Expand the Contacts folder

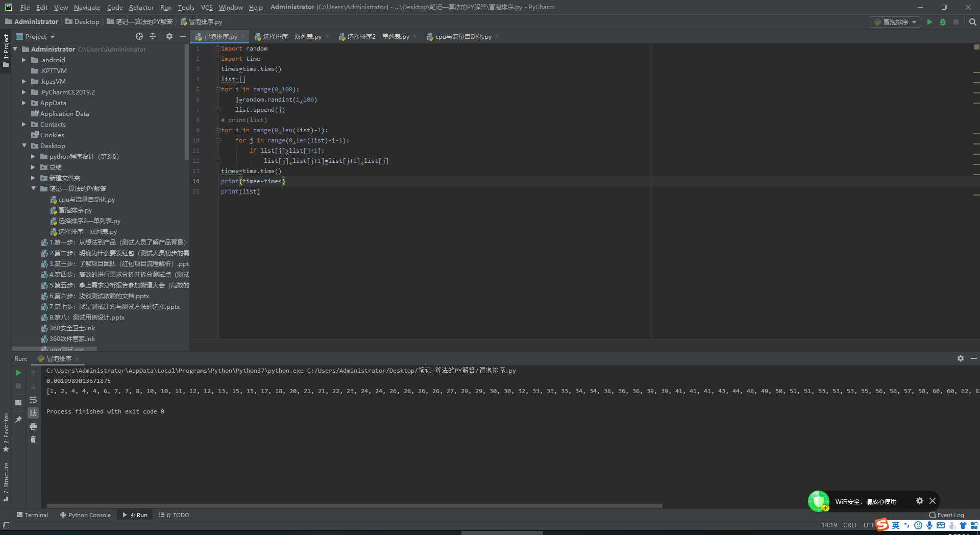coord(24,124)
